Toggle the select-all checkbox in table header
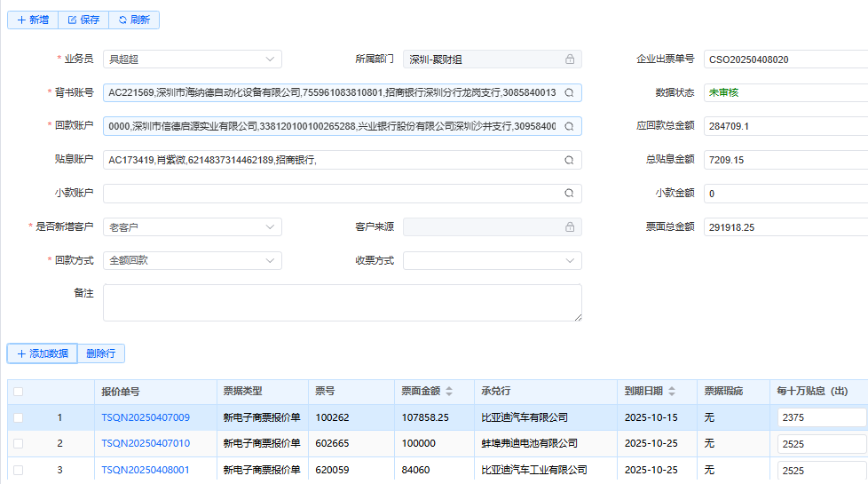 point(19,392)
